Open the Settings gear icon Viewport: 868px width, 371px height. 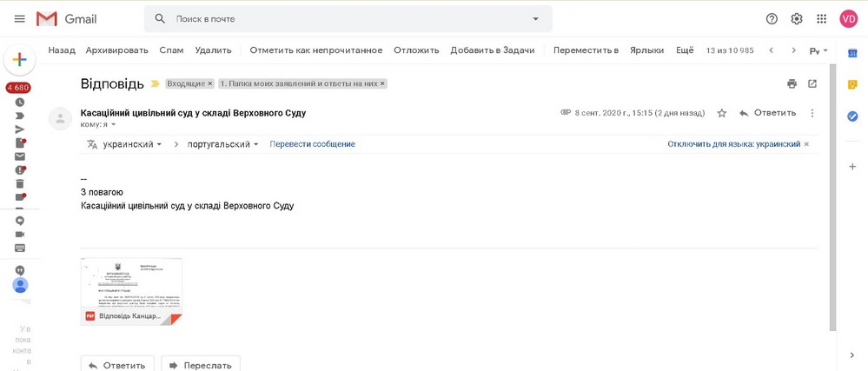click(797, 19)
